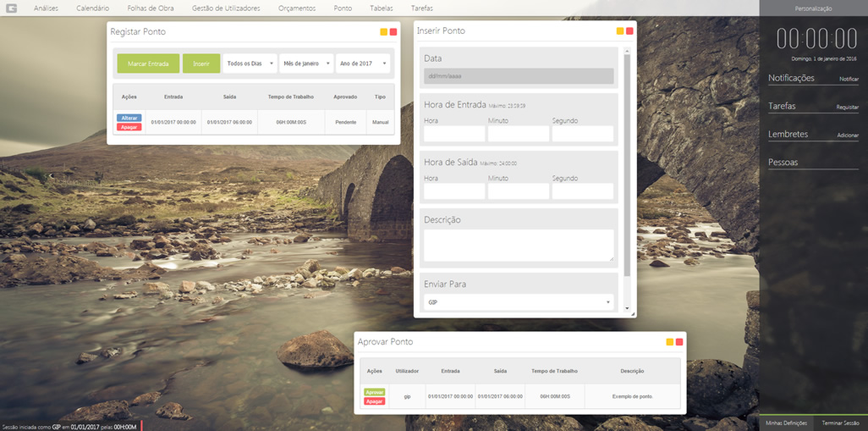Open the Ano de 2017 dropdown
868x431 pixels.
point(363,64)
